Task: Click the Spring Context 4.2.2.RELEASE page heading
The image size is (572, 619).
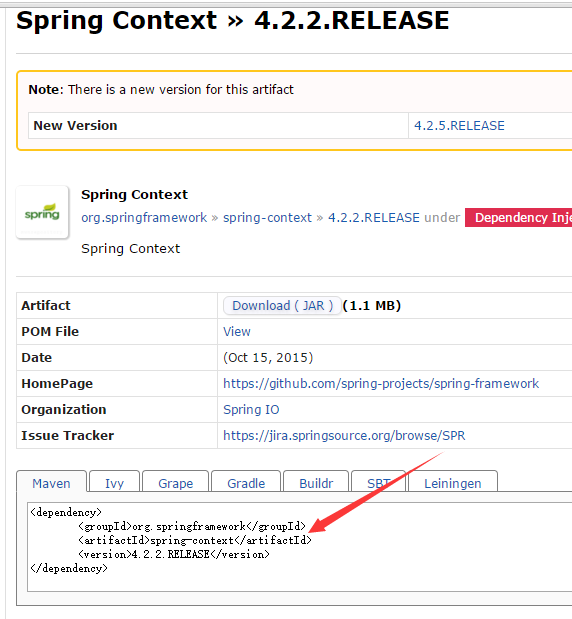Action: [x=233, y=21]
